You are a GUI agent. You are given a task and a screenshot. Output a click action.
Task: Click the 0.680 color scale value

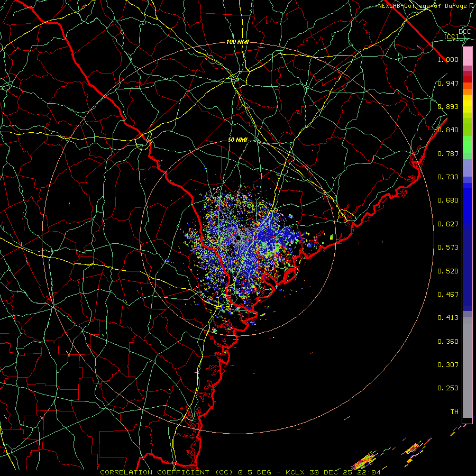tap(448, 200)
